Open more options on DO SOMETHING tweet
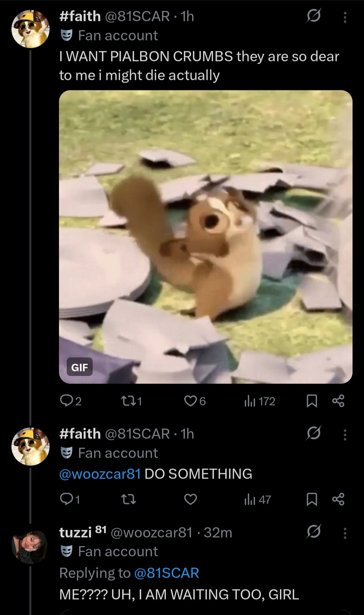 pos(345,434)
